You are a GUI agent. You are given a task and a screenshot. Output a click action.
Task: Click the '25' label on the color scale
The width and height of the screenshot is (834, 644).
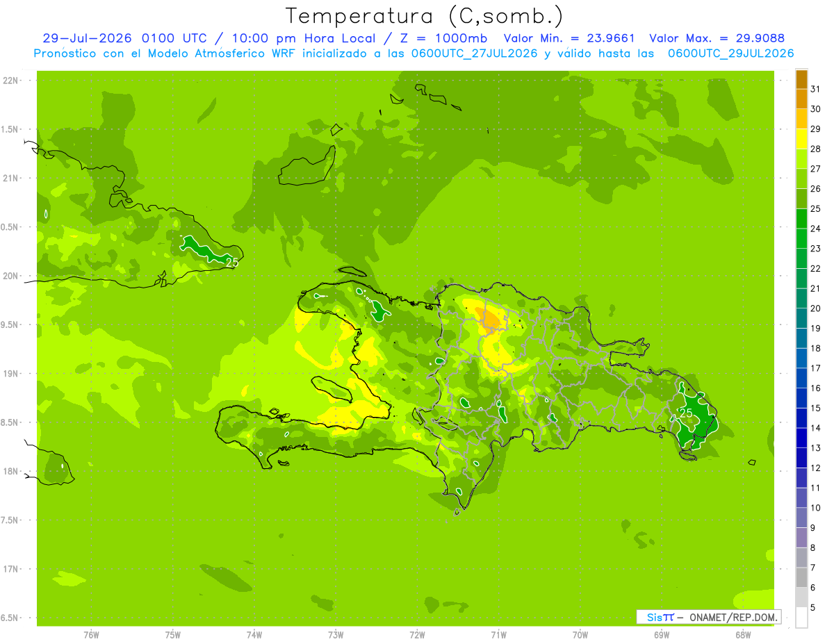click(x=816, y=208)
